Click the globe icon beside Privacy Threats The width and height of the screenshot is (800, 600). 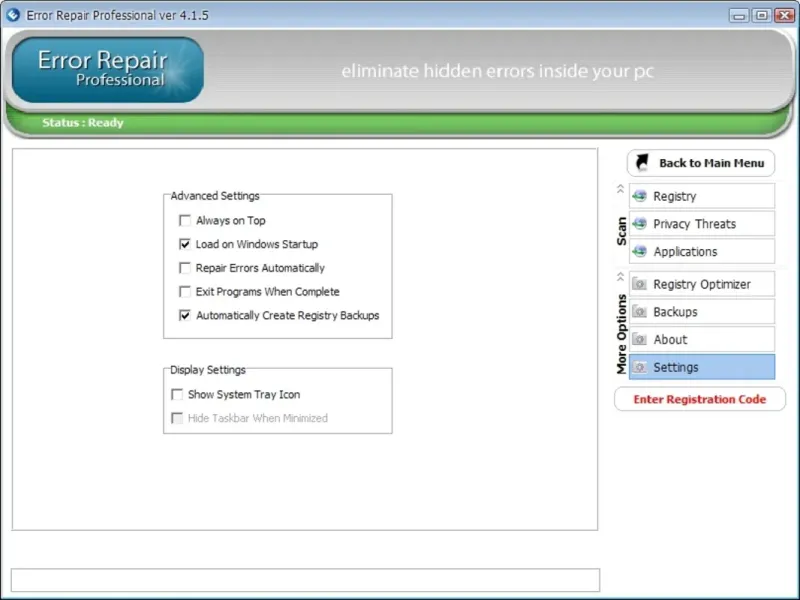639,223
